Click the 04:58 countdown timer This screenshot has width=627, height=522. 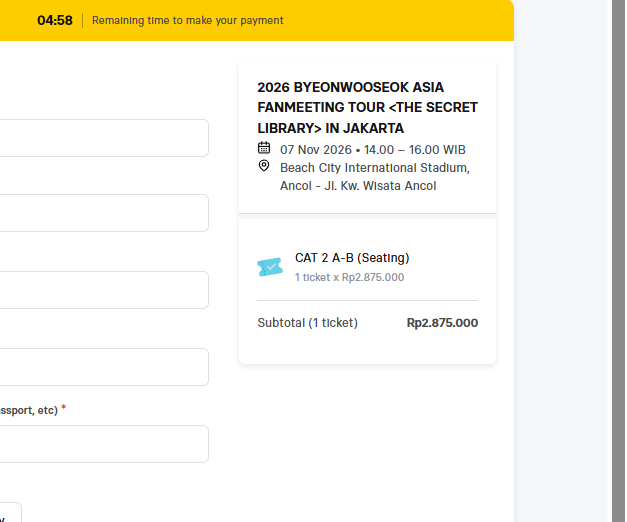point(55,20)
